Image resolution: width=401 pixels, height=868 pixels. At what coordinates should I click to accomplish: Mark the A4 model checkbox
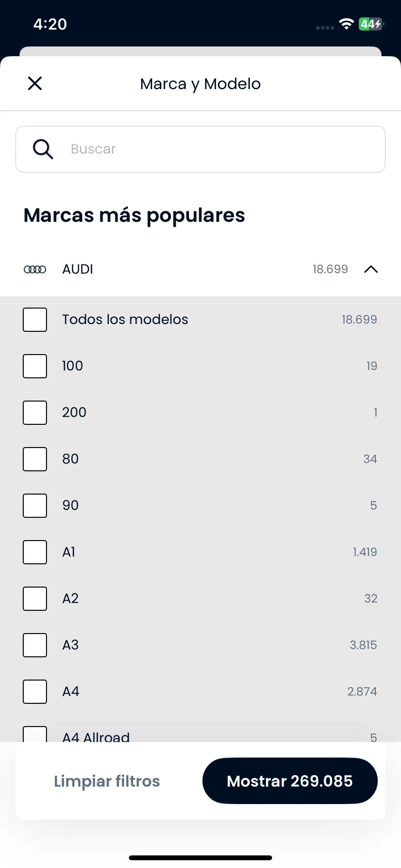point(35,692)
